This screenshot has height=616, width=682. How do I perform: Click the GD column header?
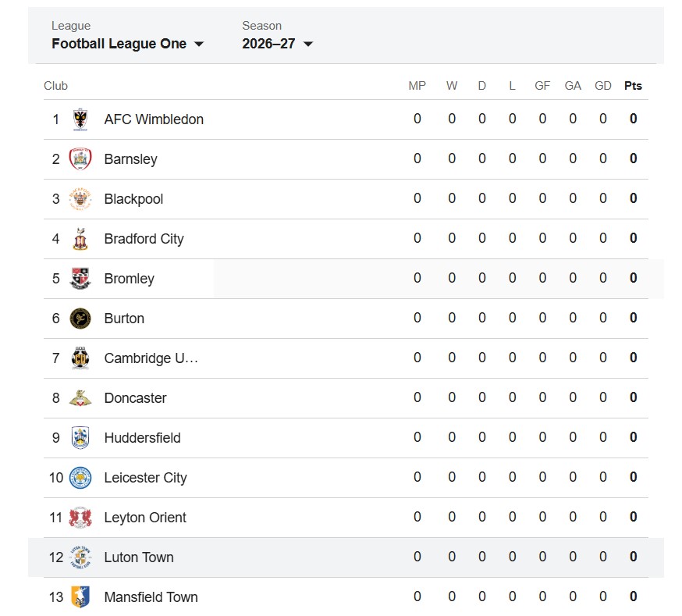(x=603, y=86)
